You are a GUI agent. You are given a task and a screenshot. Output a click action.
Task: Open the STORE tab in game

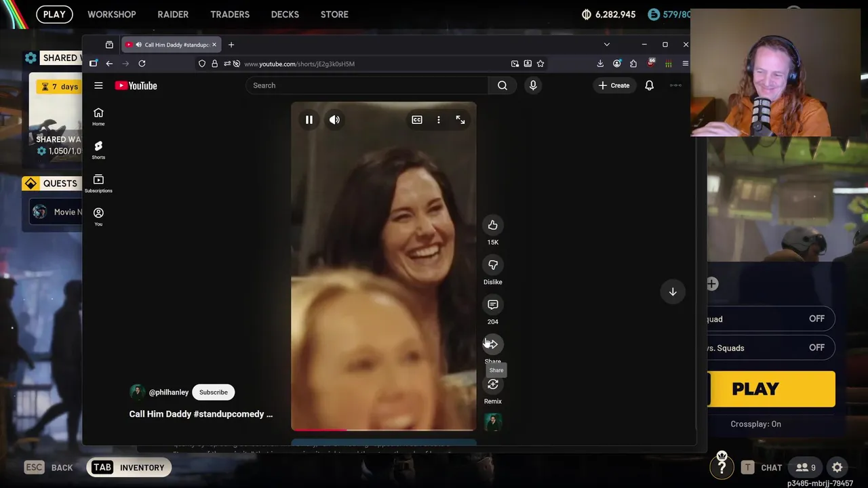pos(334,14)
